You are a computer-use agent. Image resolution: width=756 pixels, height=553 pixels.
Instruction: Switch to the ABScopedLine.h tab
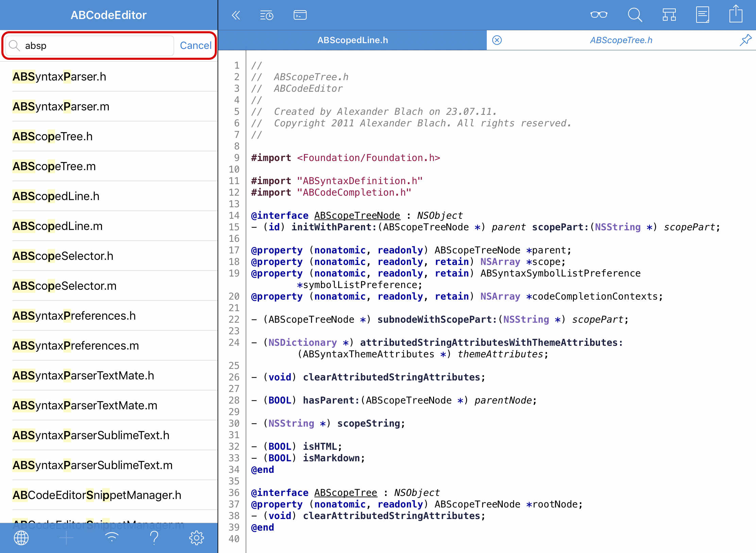point(353,40)
